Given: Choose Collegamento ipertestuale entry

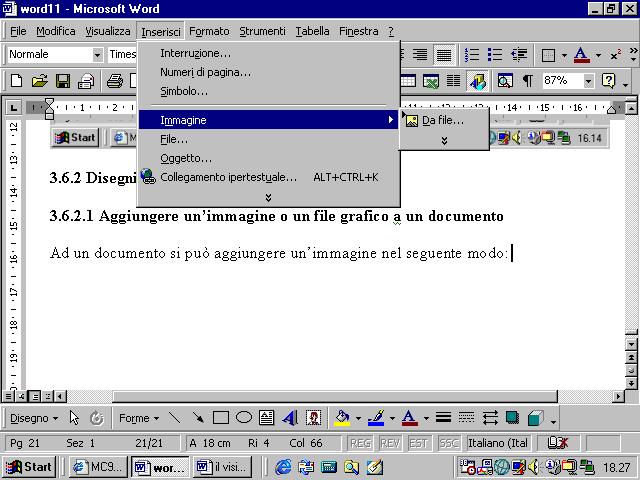Looking at the screenshot, I should 268,177.
